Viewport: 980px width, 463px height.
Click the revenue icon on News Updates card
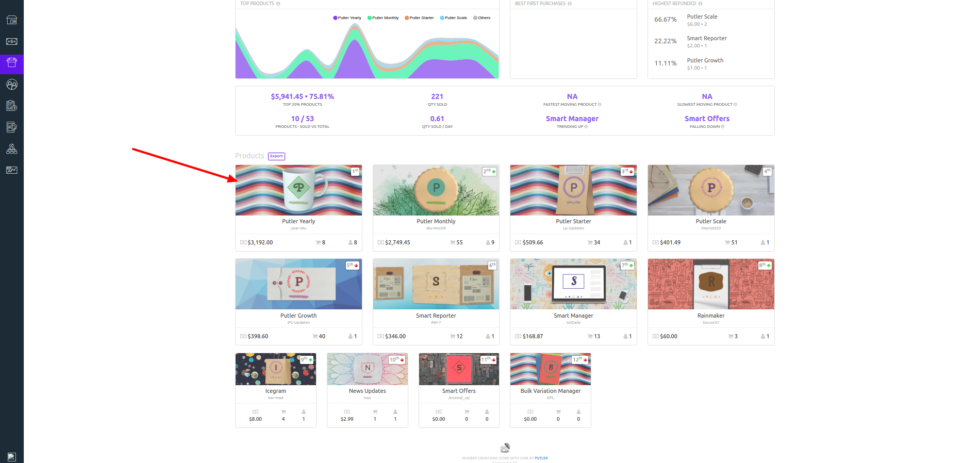tap(347, 412)
